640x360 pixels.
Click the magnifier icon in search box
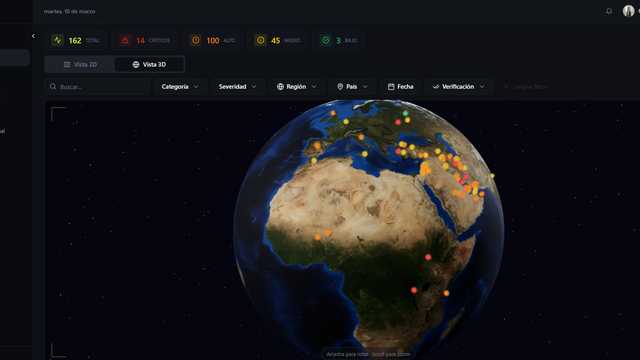click(x=53, y=87)
